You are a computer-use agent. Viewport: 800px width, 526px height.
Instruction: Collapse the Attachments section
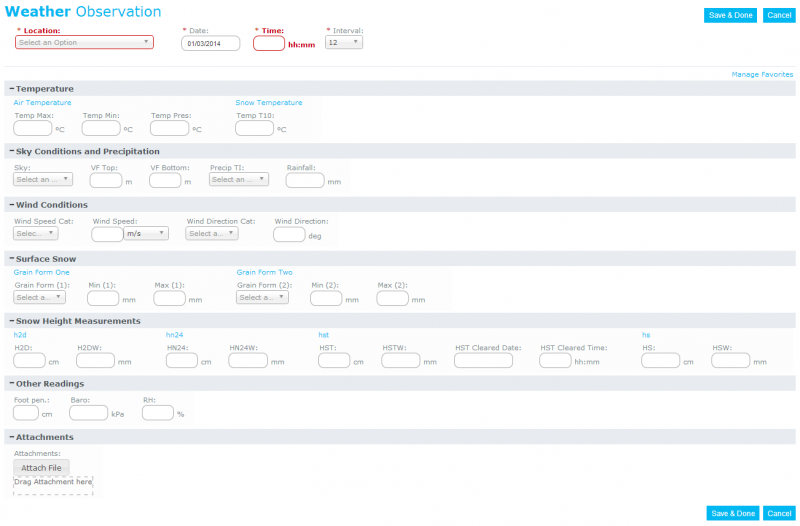(x=12, y=437)
